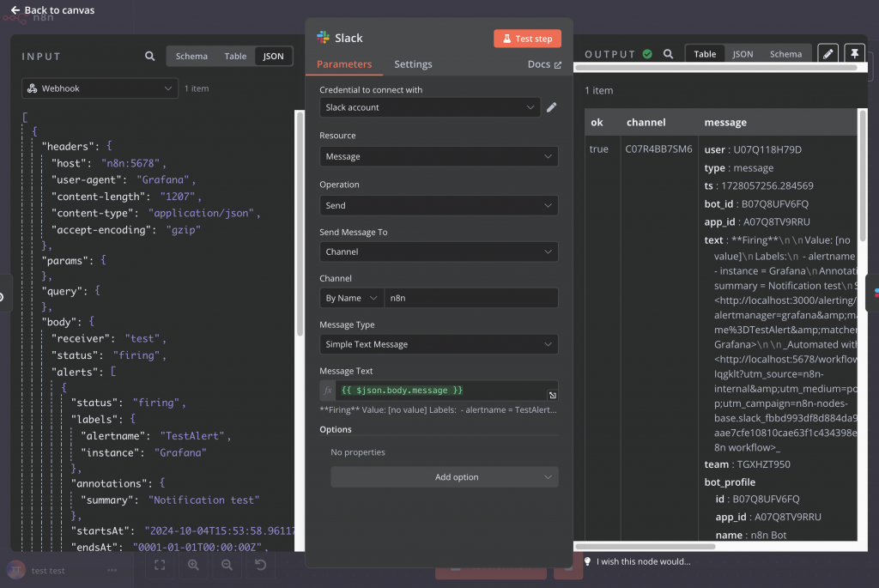Click the edit output pencil icon

[828, 54]
